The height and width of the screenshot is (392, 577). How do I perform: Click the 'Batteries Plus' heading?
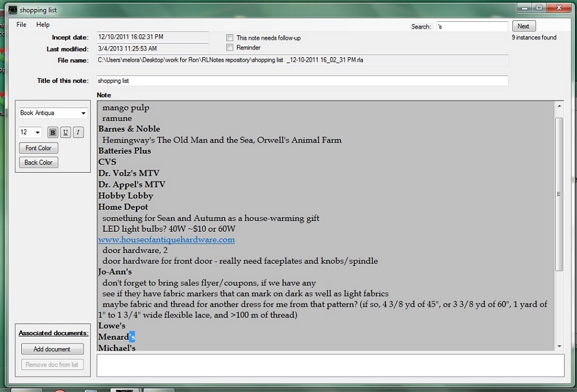click(x=124, y=151)
